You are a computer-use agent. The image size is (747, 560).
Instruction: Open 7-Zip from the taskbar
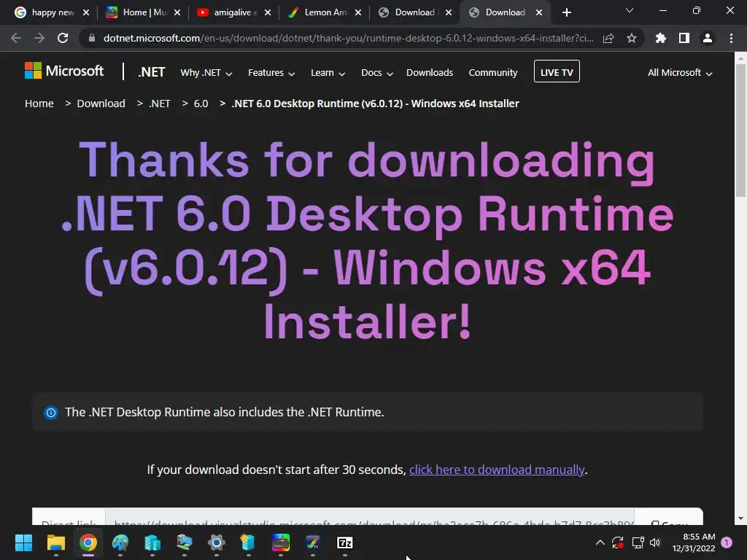[x=344, y=542]
